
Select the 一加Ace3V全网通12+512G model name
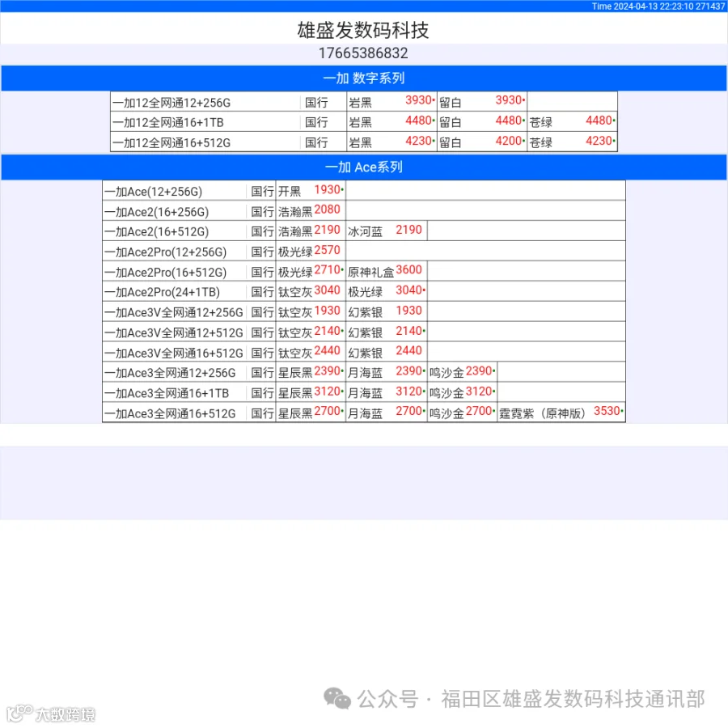(174, 333)
